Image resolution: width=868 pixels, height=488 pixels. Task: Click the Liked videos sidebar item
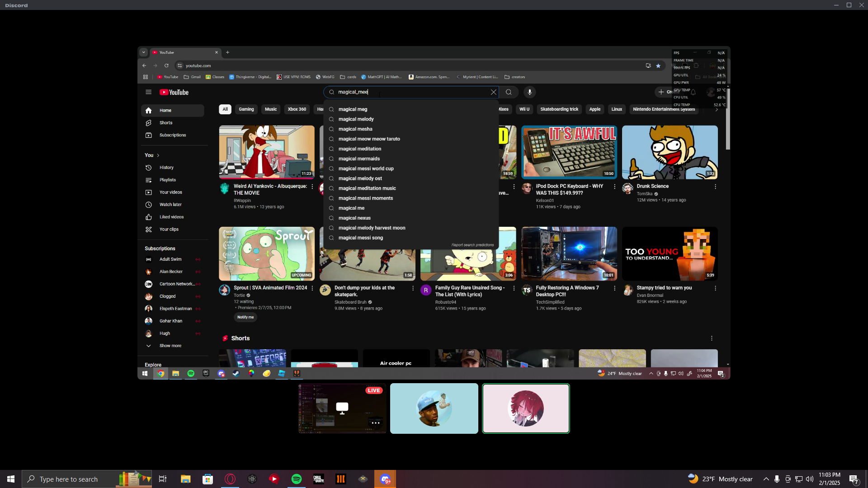(x=171, y=217)
